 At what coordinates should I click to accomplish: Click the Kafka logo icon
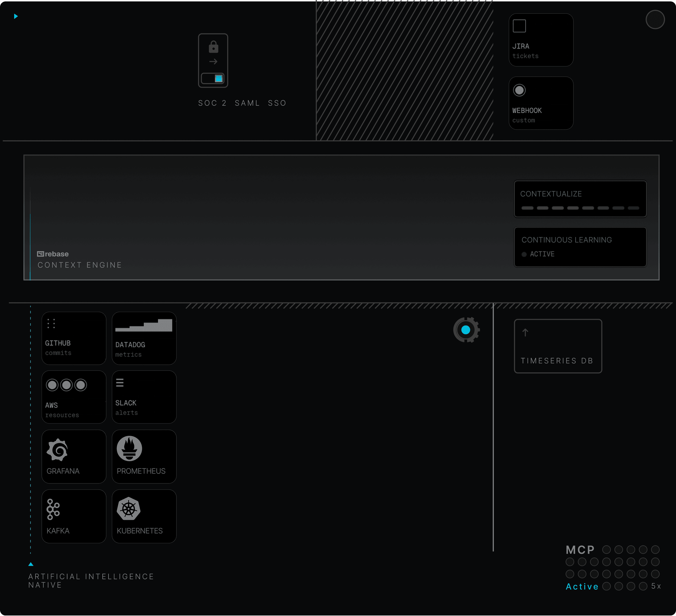point(53,509)
